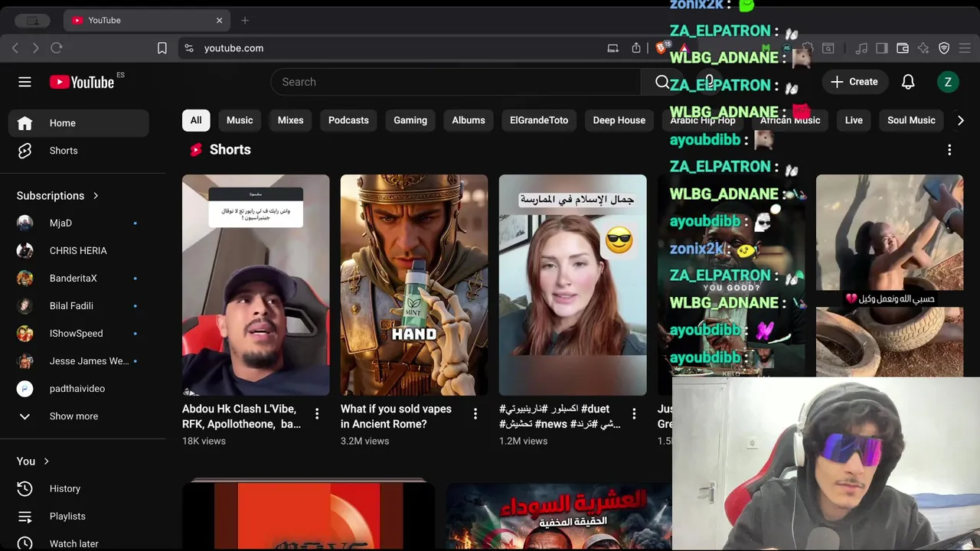Open the Brave Wallet icon
This screenshot has width=980, height=551.
tap(903, 48)
